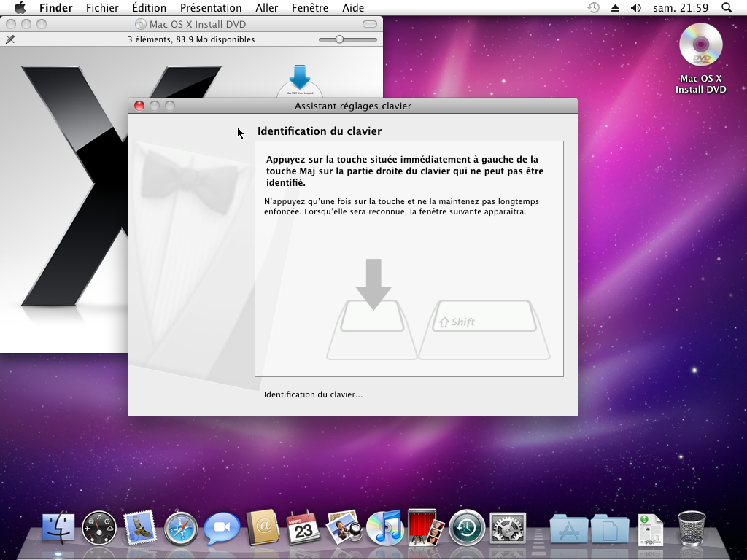
Task: Click the key illustration under the arrow
Action: (x=372, y=329)
